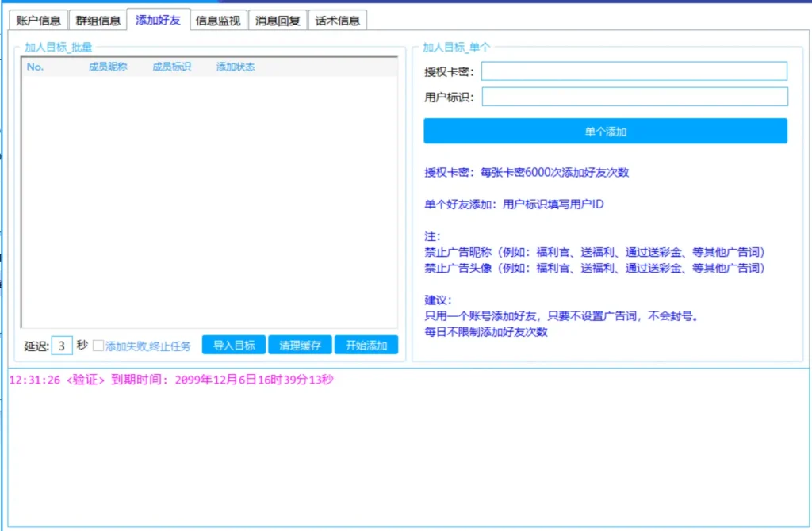
Task: Click the 添加状态 column header
Action: (x=236, y=67)
